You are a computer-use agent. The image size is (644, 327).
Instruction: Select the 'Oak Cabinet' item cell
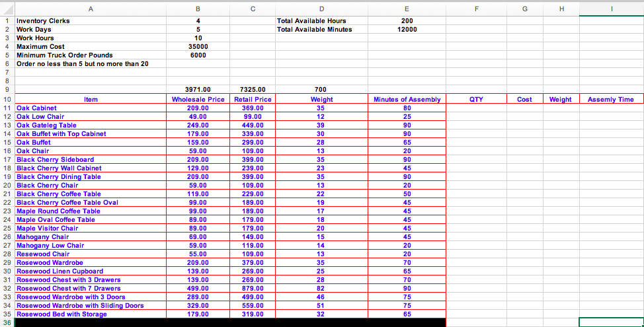point(91,108)
